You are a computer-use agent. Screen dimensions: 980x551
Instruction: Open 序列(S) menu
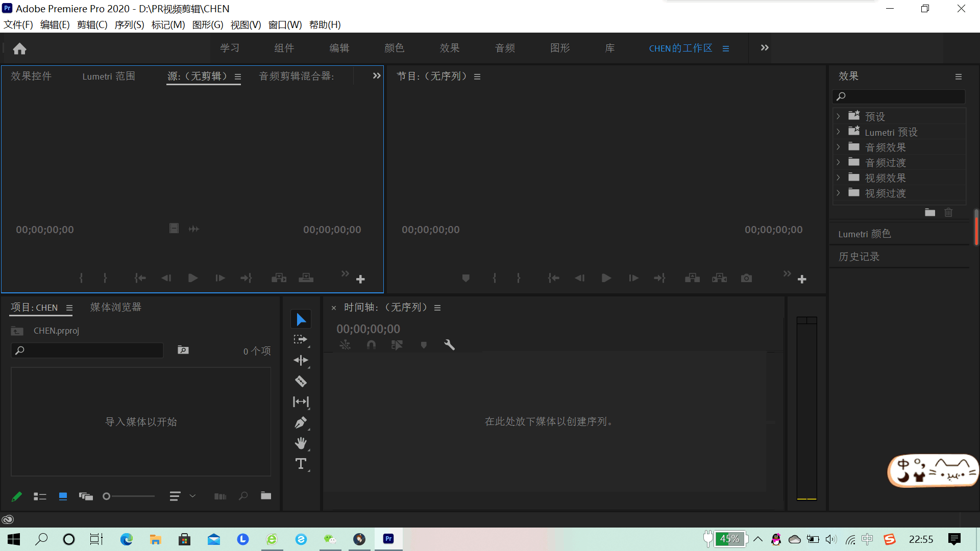coord(129,24)
